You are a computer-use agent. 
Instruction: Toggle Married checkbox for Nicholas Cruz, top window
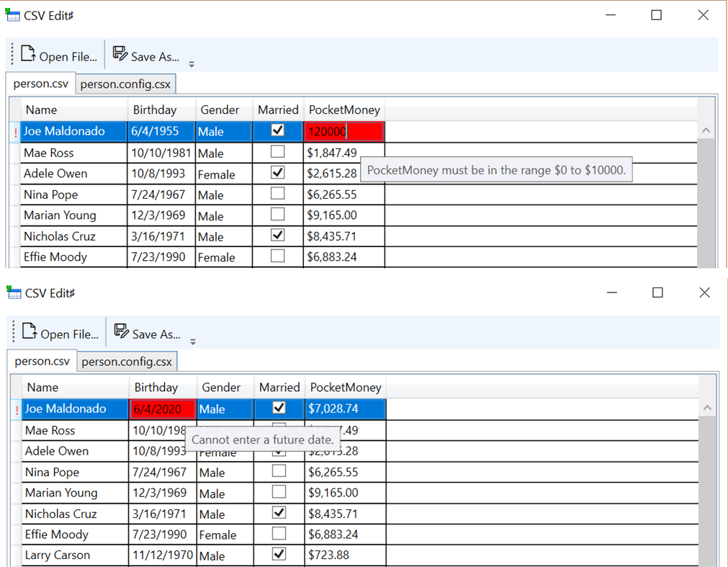[x=278, y=235]
